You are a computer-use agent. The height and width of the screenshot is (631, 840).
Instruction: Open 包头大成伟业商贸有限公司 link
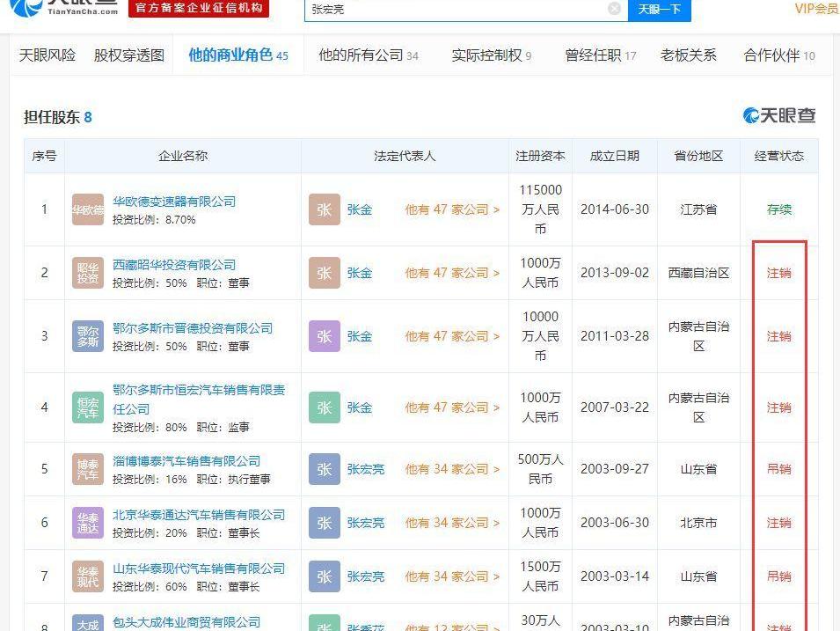(x=186, y=622)
